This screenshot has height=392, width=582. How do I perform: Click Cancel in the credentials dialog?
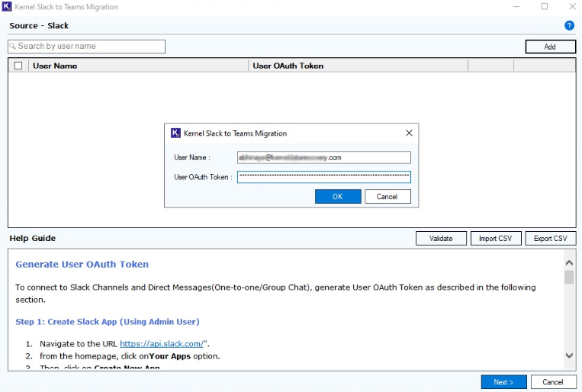click(387, 196)
